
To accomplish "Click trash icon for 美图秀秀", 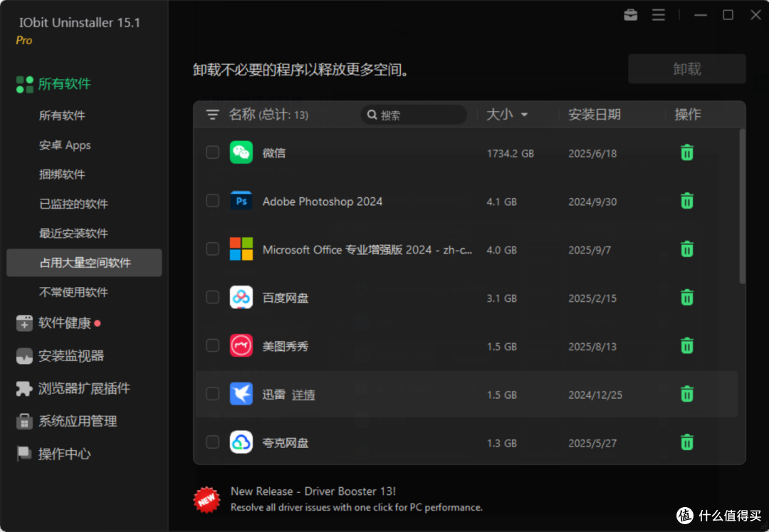I will 686,345.
